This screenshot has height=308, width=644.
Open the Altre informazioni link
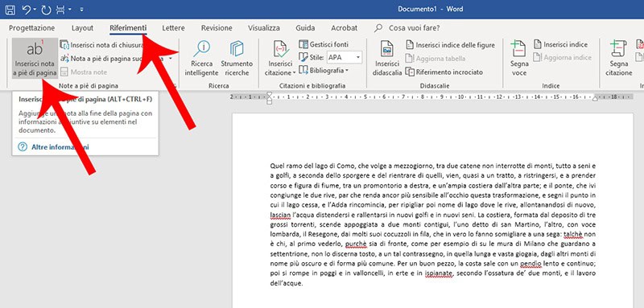coord(60,147)
